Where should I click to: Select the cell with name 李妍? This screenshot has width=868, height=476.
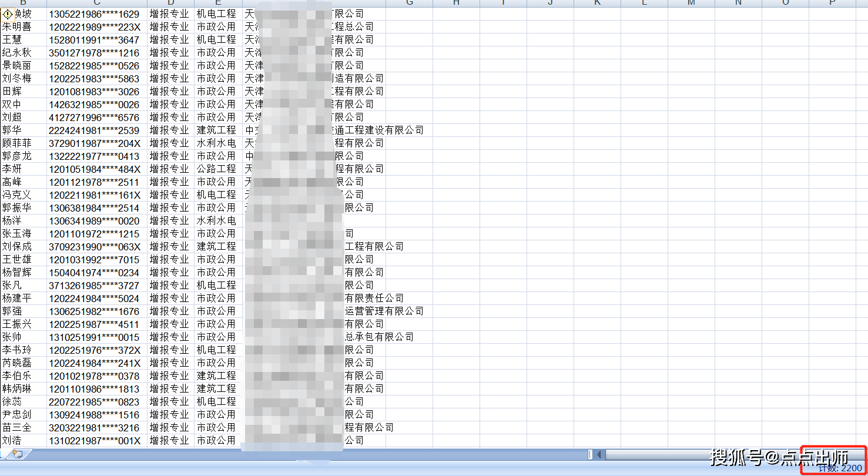click(x=24, y=169)
